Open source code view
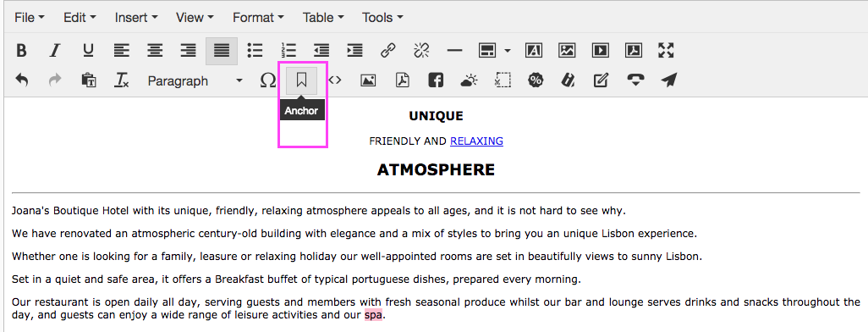The width and height of the screenshot is (868, 332). [335, 81]
